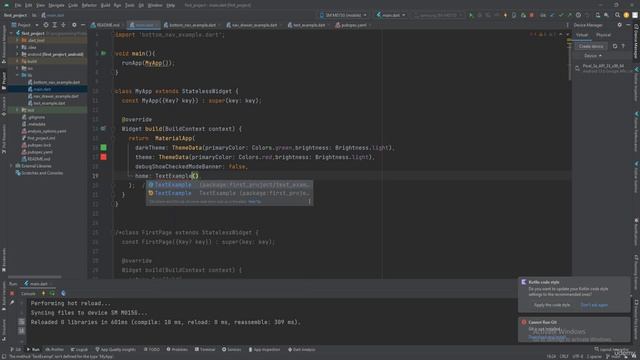Open the Profiler tool window

click(55, 350)
